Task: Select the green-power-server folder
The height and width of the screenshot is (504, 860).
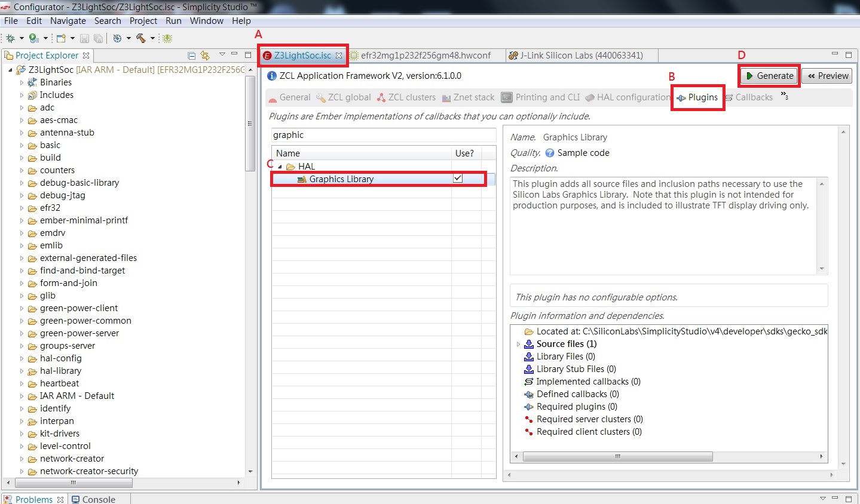Action: pos(79,333)
